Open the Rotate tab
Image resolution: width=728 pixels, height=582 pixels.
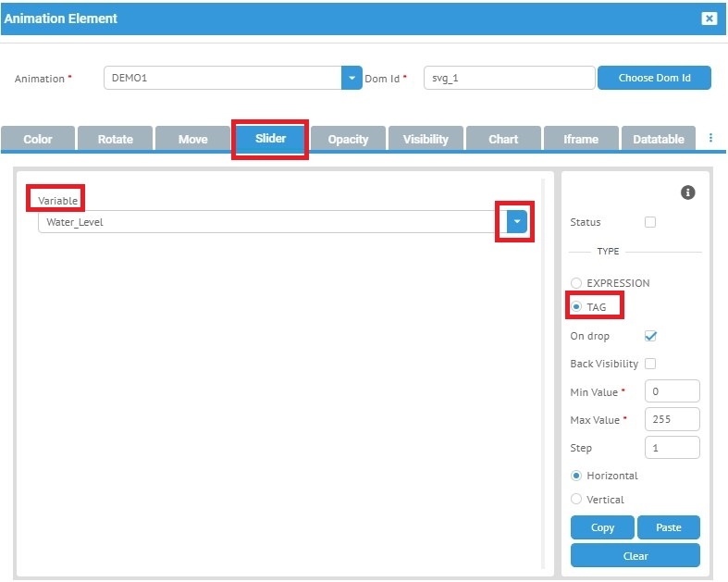click(x=116, y=139)
